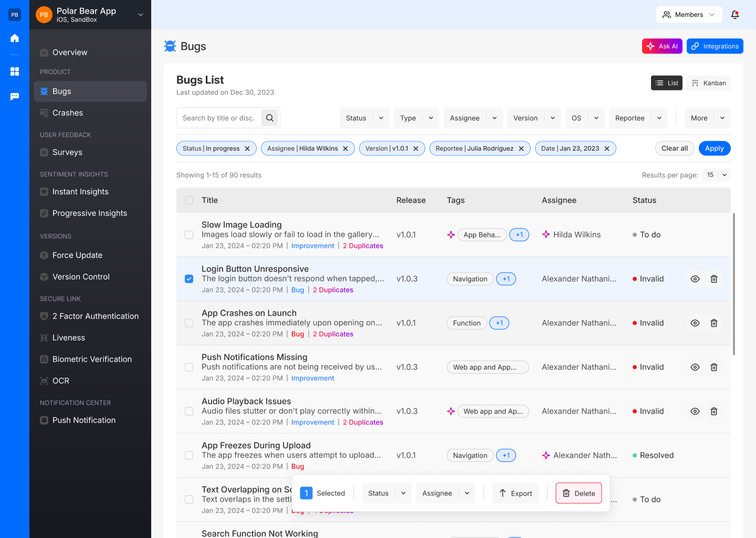
Task: Click the notification bell icon
Action: point(735,15)
